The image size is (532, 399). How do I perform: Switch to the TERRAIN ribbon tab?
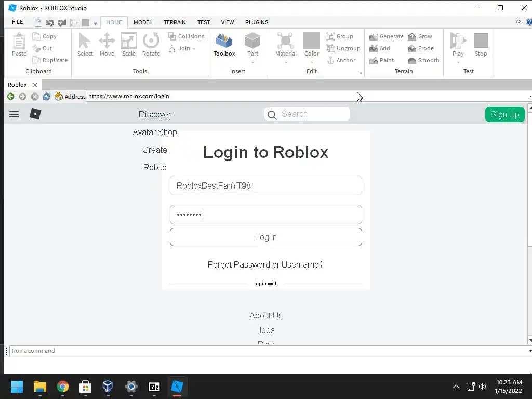point(175,22)
